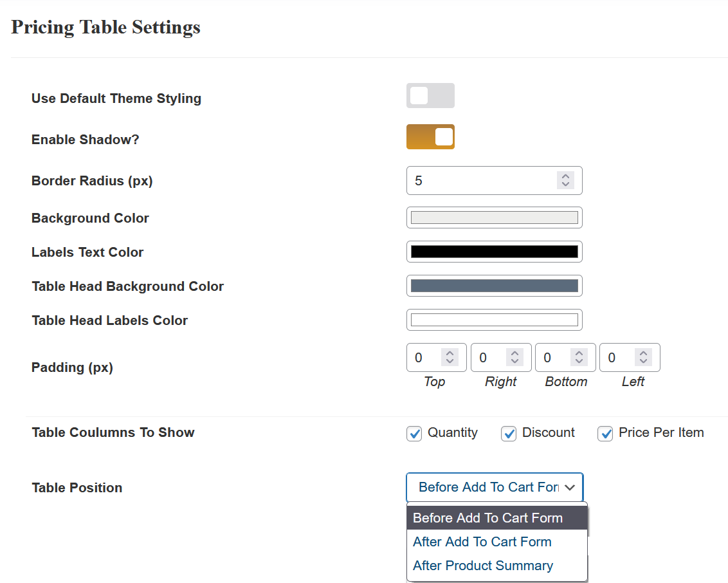Decrease Right padding with down arrow

[514, 362]
